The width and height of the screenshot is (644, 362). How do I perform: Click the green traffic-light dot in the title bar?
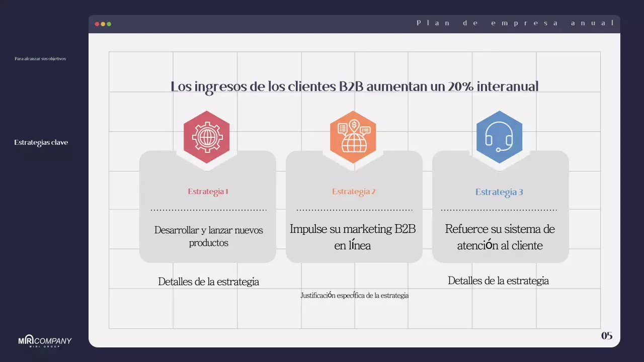point(109,23)
